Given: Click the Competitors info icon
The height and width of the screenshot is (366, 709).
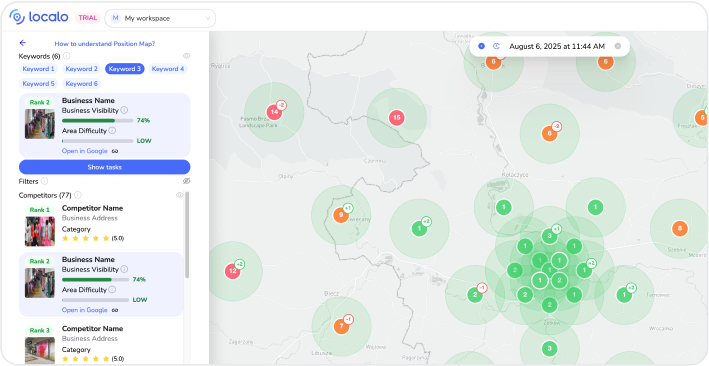Looking at the screenshot, I should pos(78,195).
